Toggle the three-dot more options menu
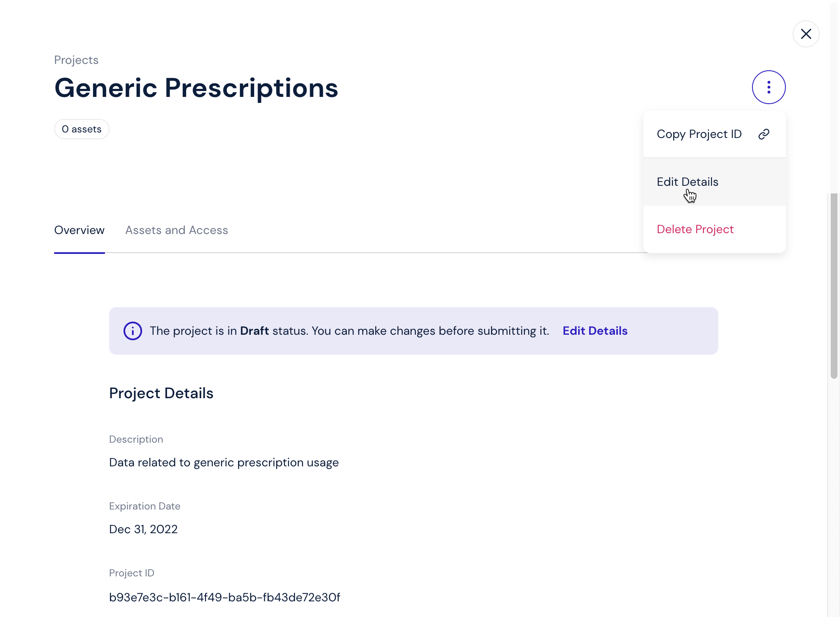The image size is (840, 617). (769, 87)
